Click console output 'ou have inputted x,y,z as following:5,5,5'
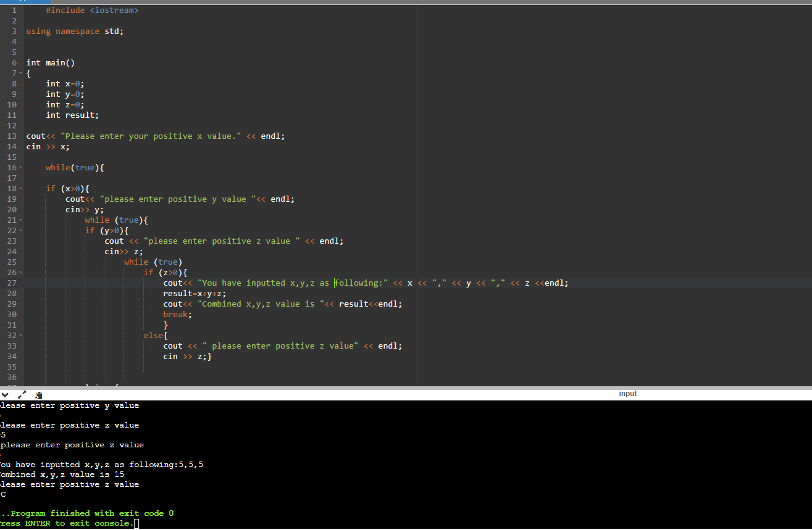The width and height of the screenshot is (812, 530). pos(101,465)
